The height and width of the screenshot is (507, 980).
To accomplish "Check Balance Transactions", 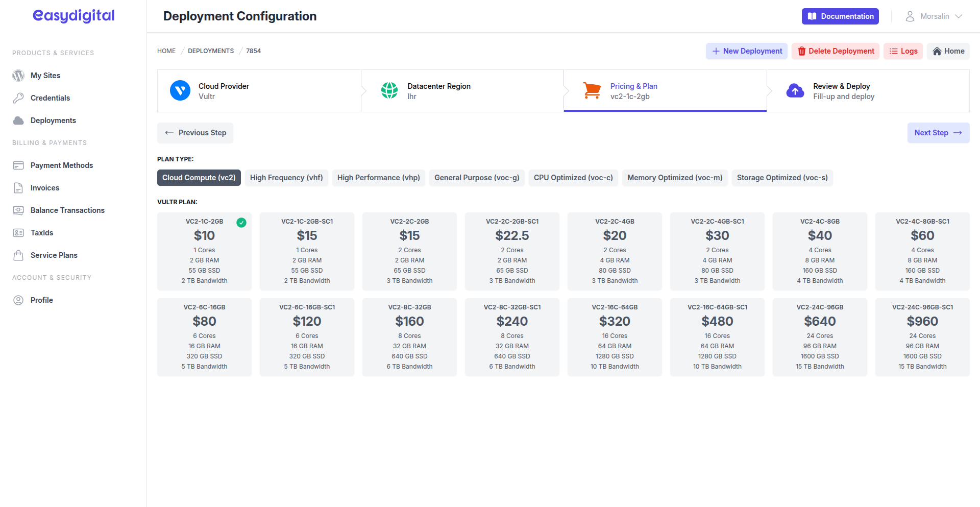I will click(67, 210).
